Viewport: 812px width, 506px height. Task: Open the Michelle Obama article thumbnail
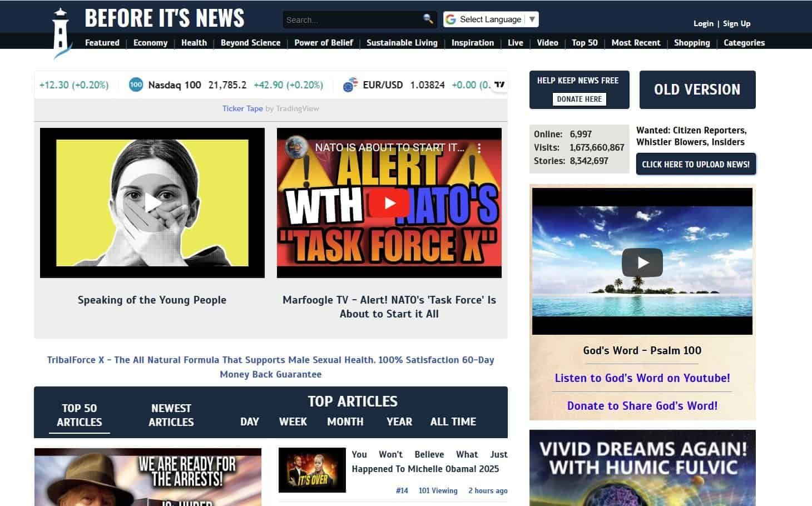[312, 470]
